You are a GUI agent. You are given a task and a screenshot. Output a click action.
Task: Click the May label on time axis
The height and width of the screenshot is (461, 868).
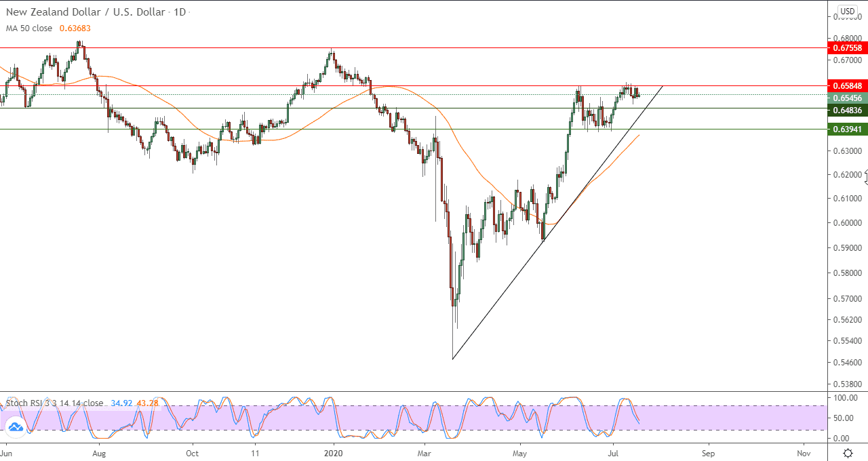point(519,452)
